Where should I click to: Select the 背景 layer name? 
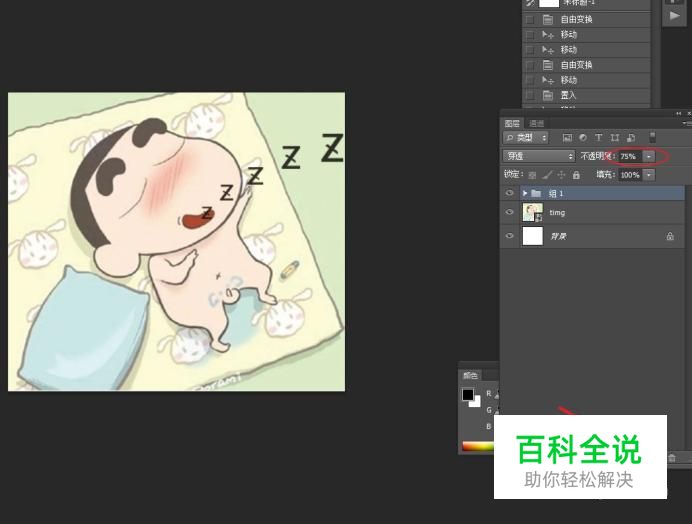coord(558,237)
